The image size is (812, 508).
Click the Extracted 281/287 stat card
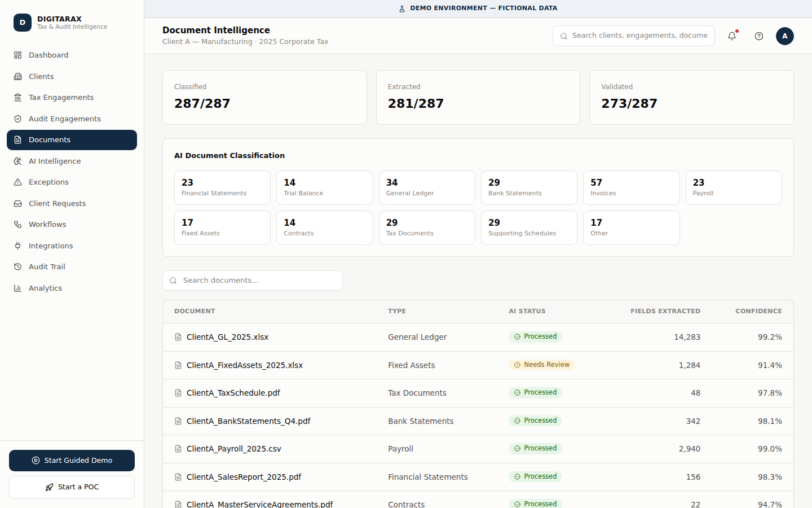pos(478,97)
